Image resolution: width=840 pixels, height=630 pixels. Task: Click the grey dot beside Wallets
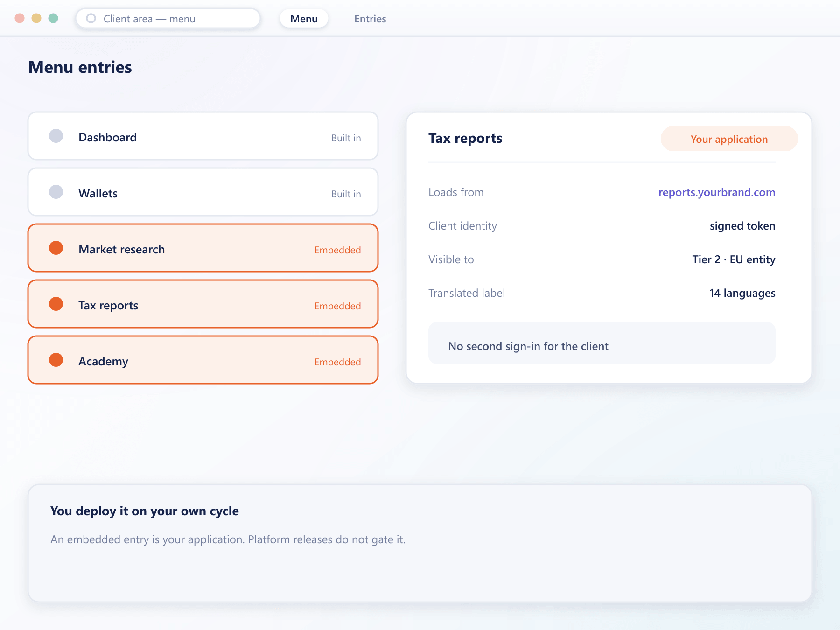click(x=56, y=192)
